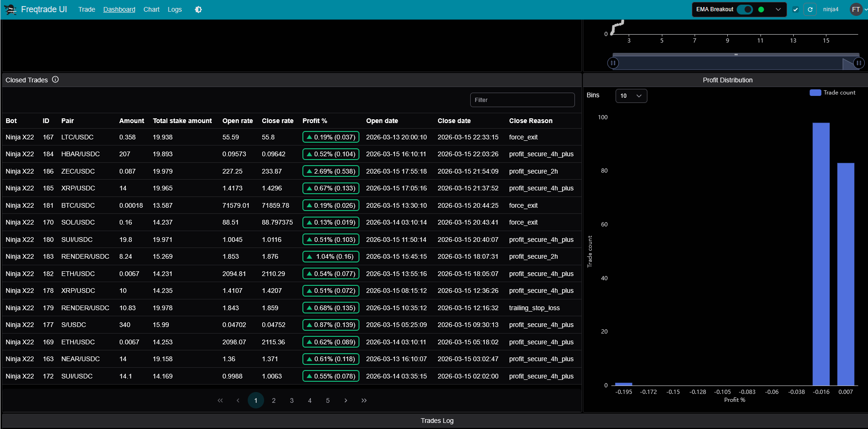Uncheck the auto-refresh checkbox in the header
868x429 pixels.
796,9
